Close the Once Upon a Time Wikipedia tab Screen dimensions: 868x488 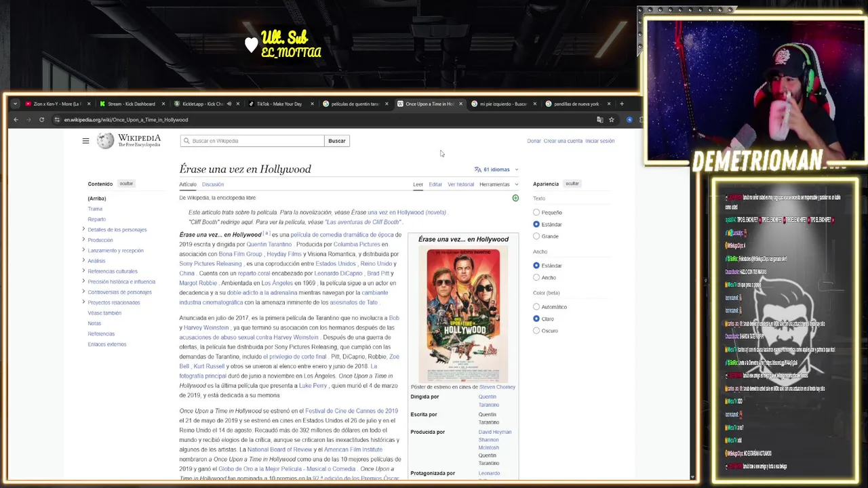[460, 104]
